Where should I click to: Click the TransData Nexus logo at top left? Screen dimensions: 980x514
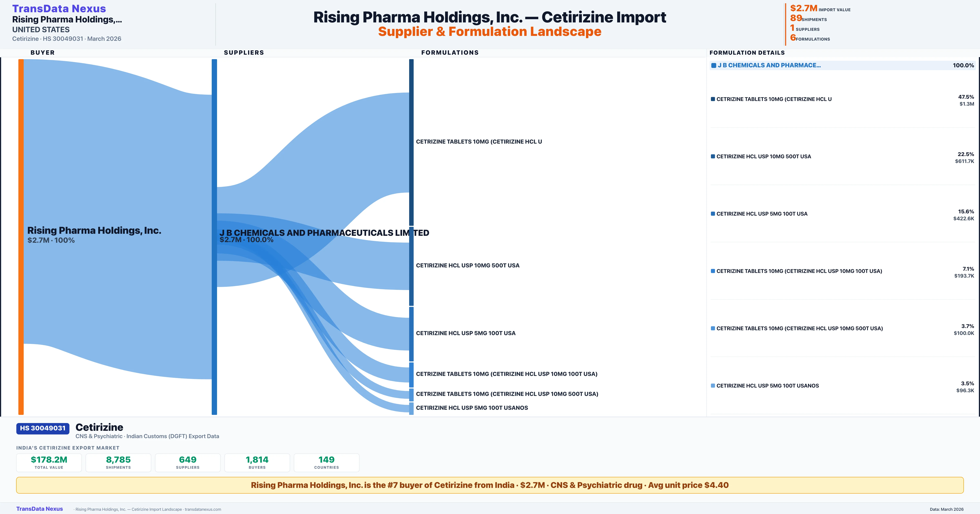coord(59,8)
